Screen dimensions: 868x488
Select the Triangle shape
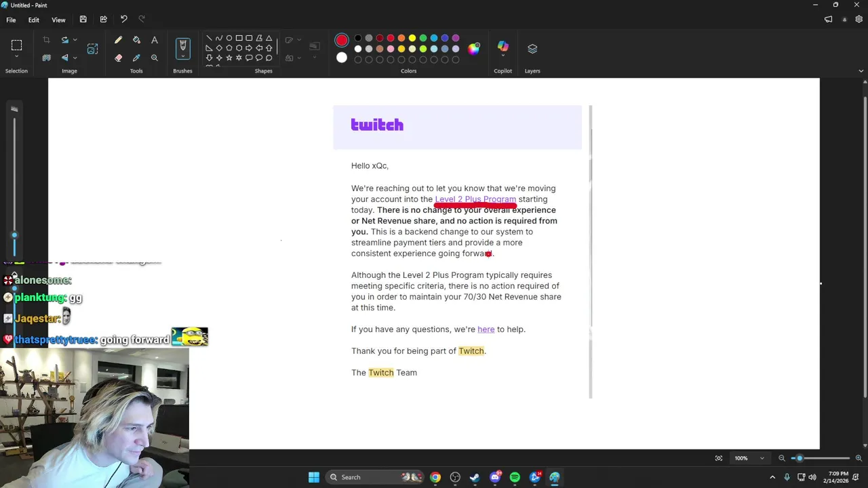tap(269, 38)
